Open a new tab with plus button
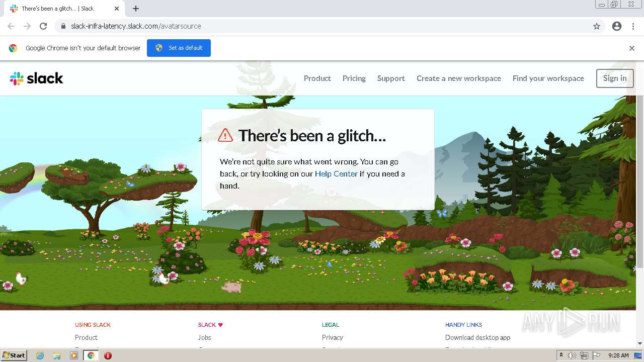The width and height of the screenshot is (644, 362). [136, 9]
